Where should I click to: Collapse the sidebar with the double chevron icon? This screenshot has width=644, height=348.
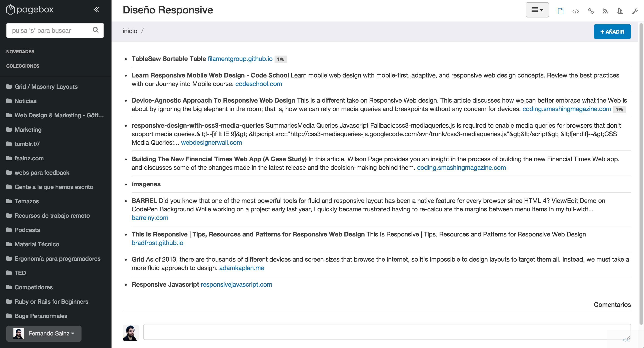[96, 10]
